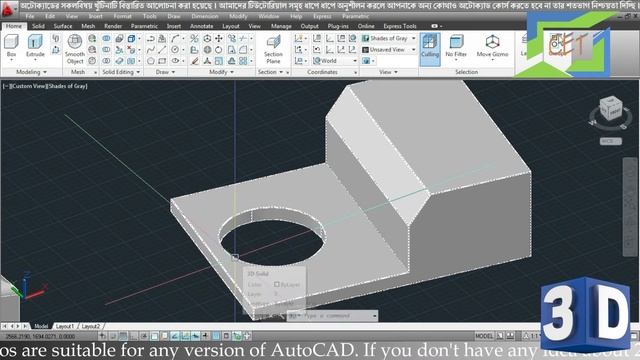Screen dimensions: 640x360
Task: Select the Model tab
Action: [x=41, y=326]
